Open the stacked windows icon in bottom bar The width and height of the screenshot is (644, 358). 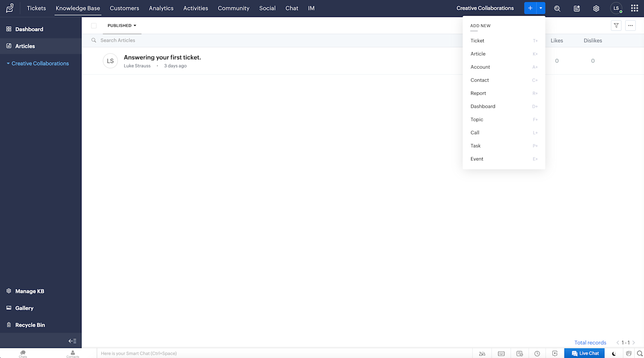pyautogui.click(x=629, y=353)
